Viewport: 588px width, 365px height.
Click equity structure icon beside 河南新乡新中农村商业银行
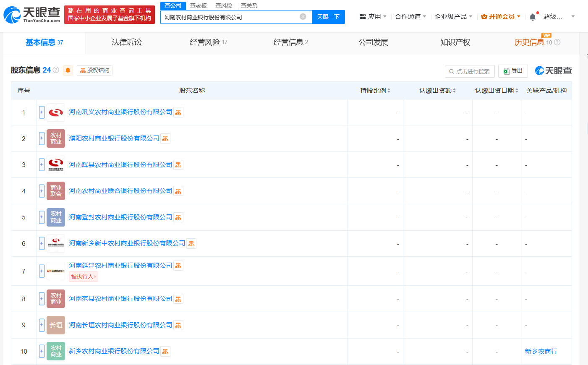click(x=191, y=244)
